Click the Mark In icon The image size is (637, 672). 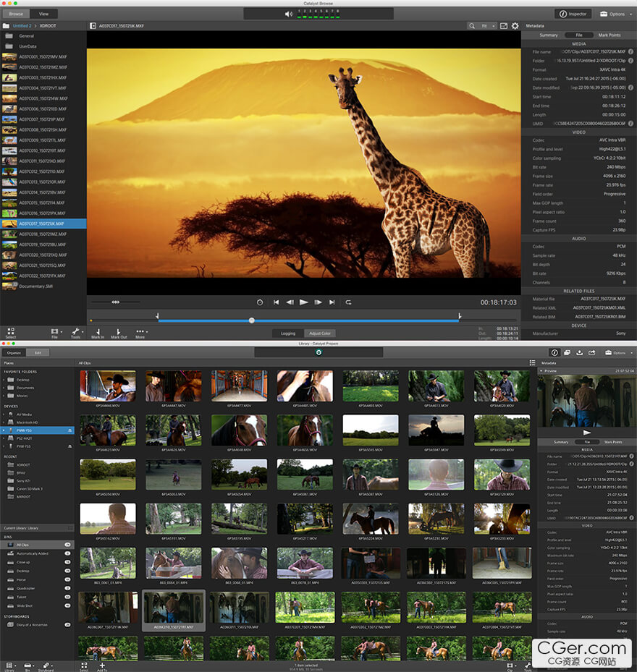[x=98, y=333]
